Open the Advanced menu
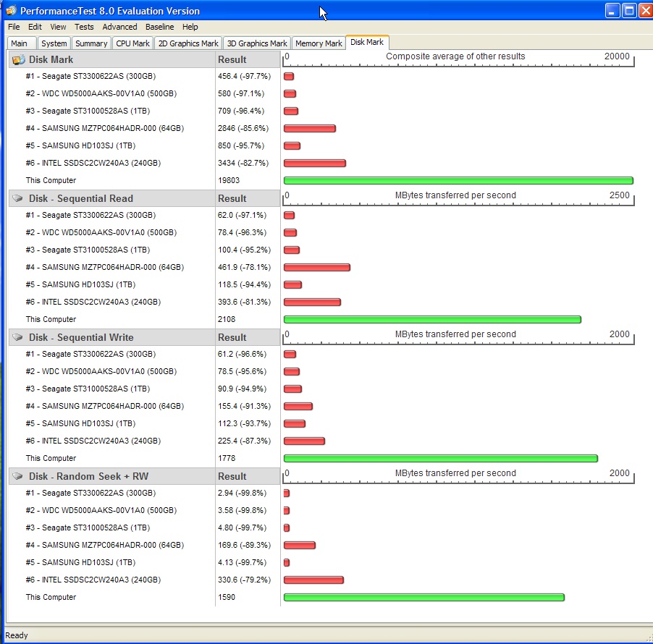Image resolution: width=653 pixels, height=644 pixels. [119, 27]
